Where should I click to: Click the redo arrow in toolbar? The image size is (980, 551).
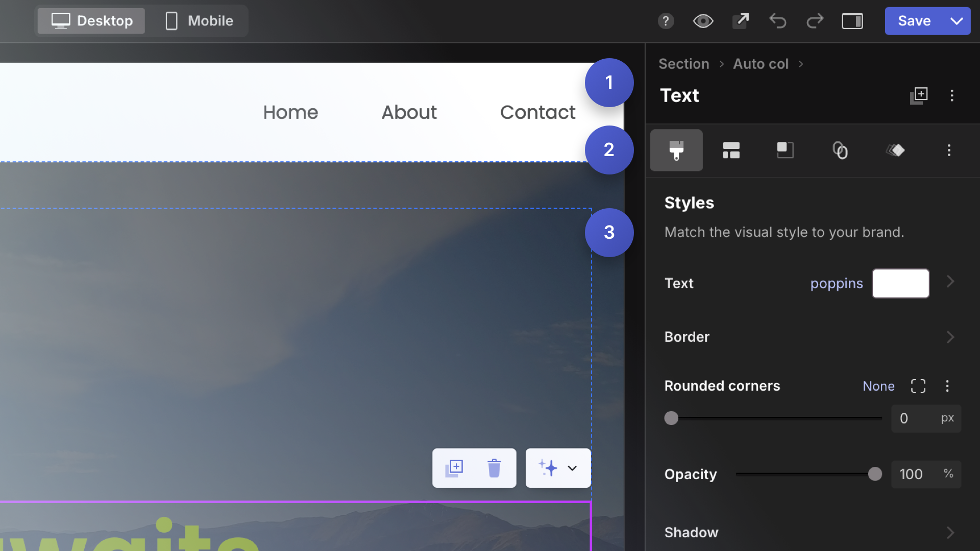tap(815, 21)
